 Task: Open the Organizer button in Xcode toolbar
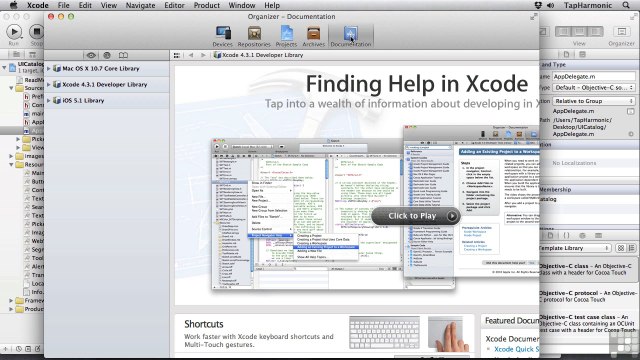tap(621, 32)
